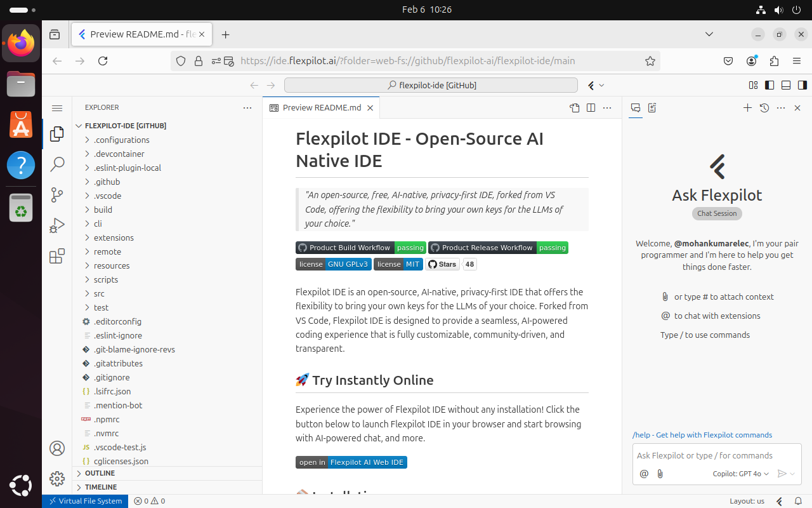The width and height of the screenshot is (812, 508).
Task: Open the /help Flexpilot commands link
Action: pos(702,435)
